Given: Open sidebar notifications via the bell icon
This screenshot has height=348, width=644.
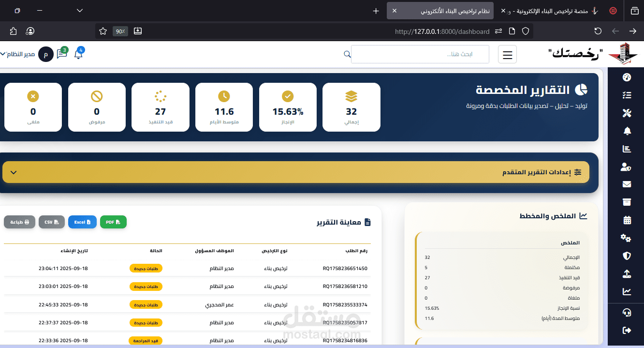Looking at the screenshot, I should 627,131.
